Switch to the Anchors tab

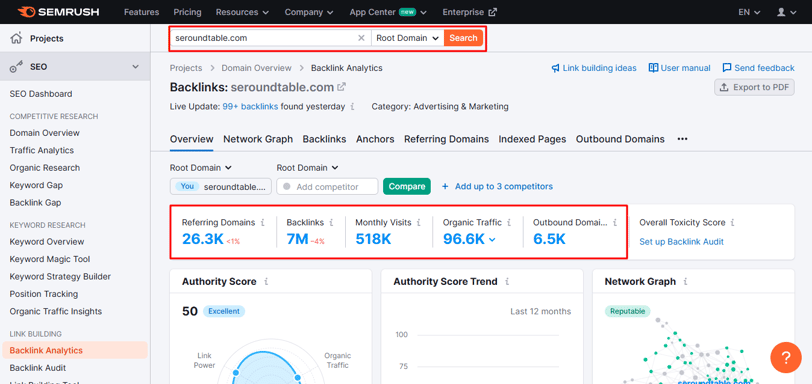[x=375, y=139]
